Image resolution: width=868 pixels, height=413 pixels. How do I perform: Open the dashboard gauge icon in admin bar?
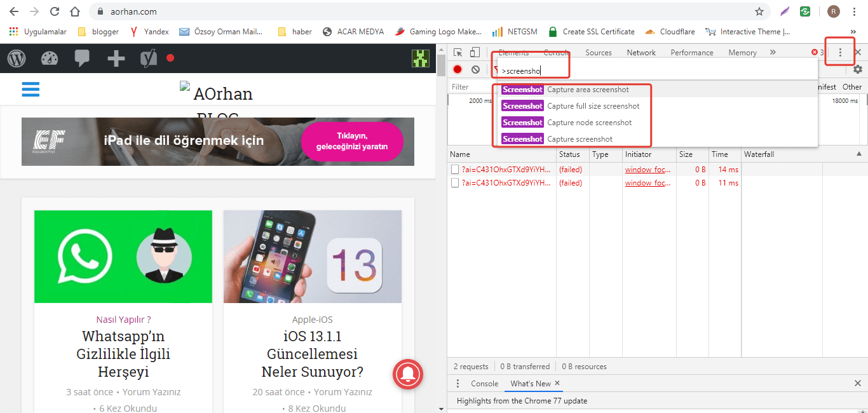click(x=50, y=58)
